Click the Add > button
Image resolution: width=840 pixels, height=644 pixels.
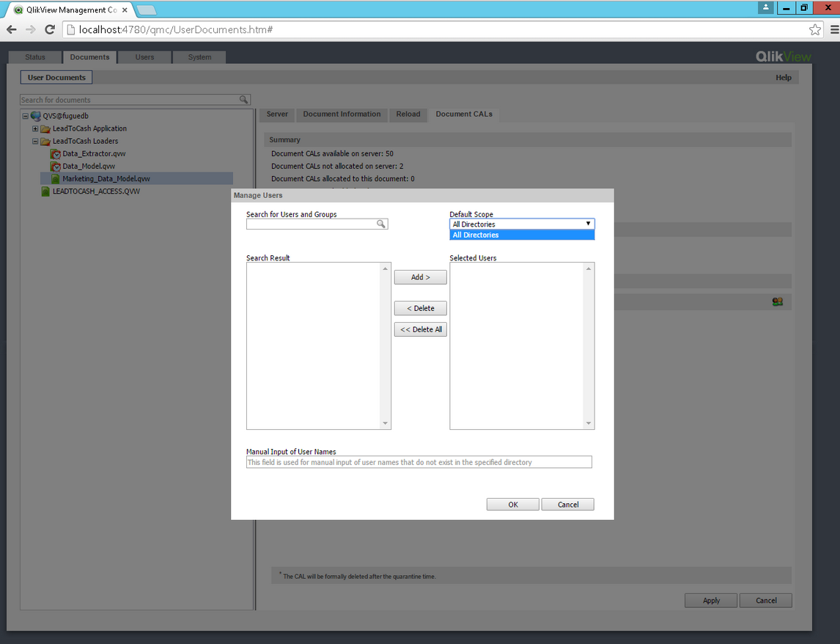[x=421, y=277]
